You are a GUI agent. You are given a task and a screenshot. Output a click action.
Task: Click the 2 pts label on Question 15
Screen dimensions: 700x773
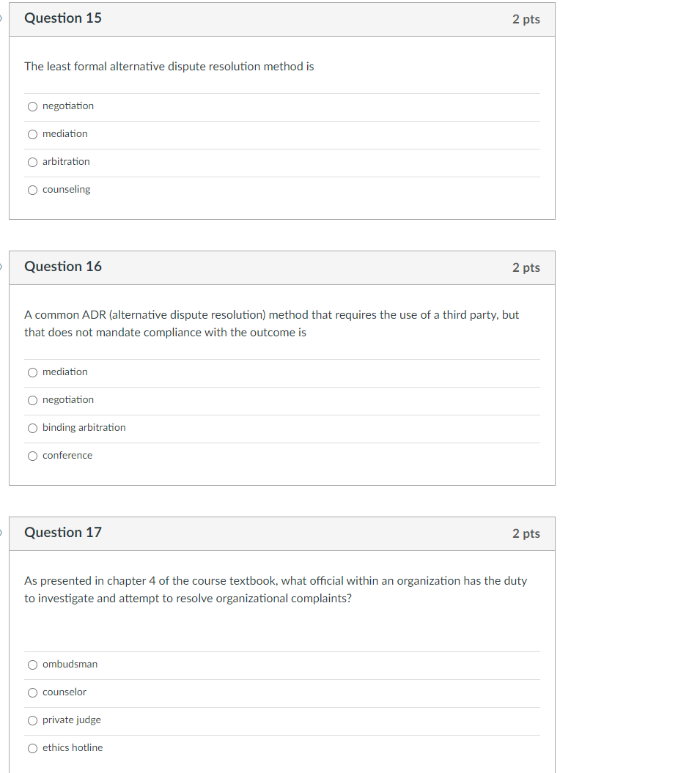pos(526,20)
